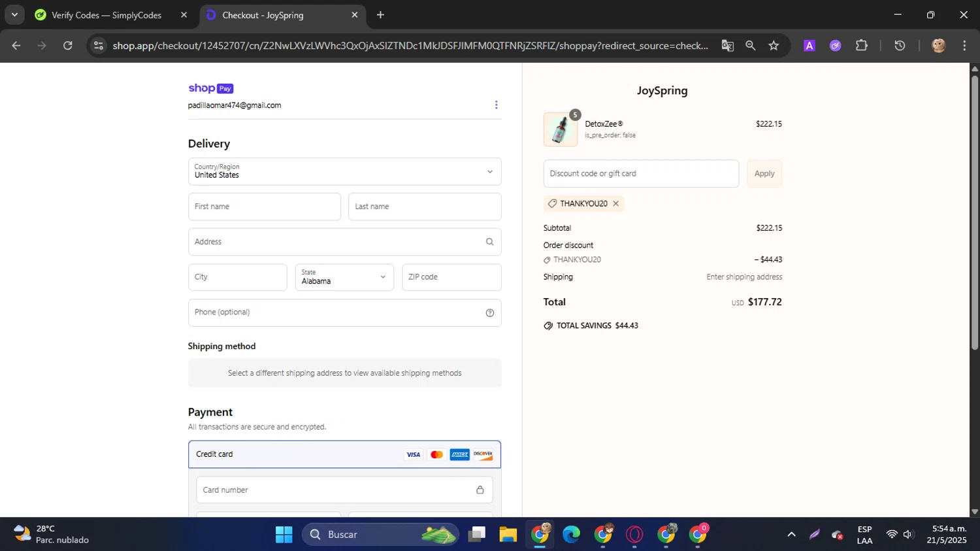Open the Chrome three-dot menu
This screenshot has height=551, width=980.
[964, 46]
